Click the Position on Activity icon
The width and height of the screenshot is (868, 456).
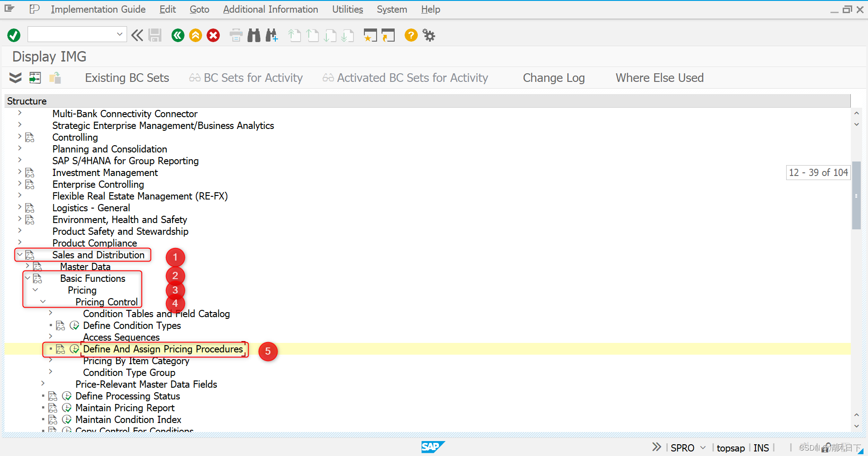35,78
